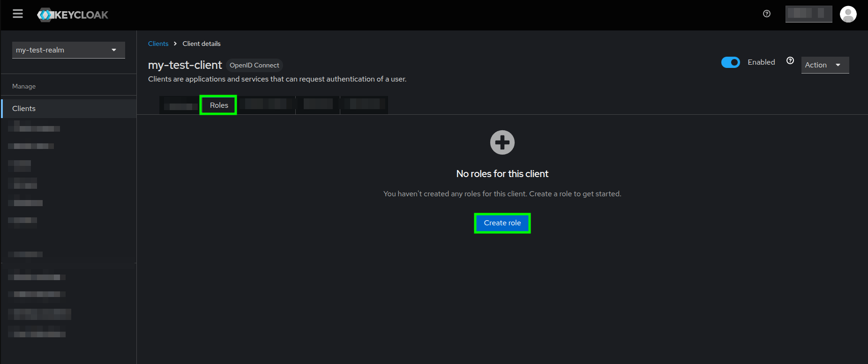Open the my-test-realm realm selector

[x=68, y=50]
